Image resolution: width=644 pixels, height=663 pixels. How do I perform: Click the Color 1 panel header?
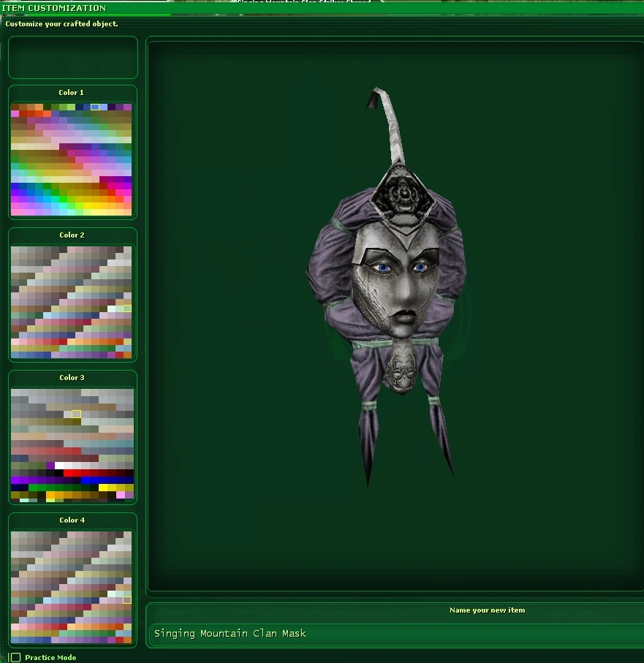[71, 92]
